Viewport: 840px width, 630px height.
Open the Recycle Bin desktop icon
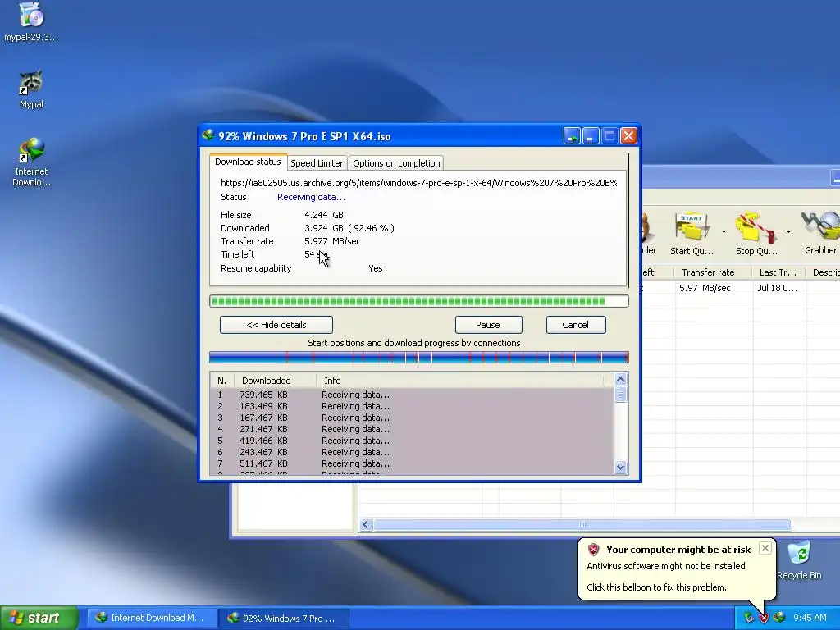point(799,559)
